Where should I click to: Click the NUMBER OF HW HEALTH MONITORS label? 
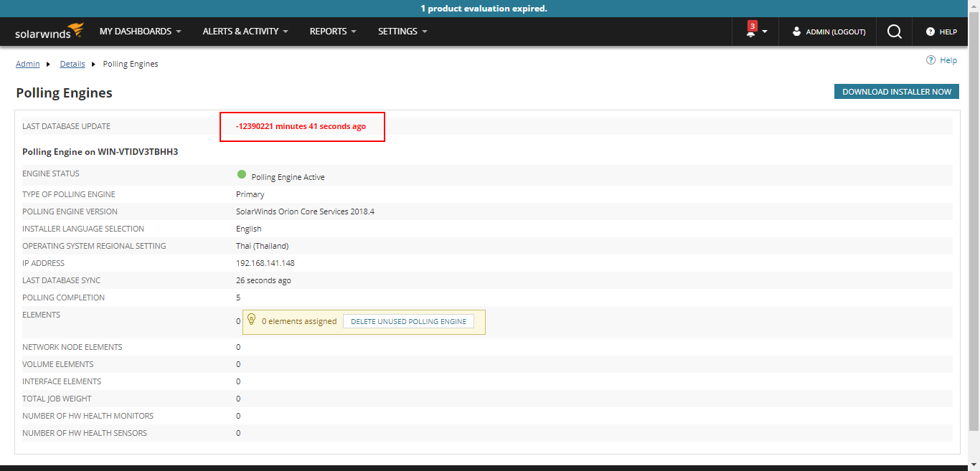(88, 416)
